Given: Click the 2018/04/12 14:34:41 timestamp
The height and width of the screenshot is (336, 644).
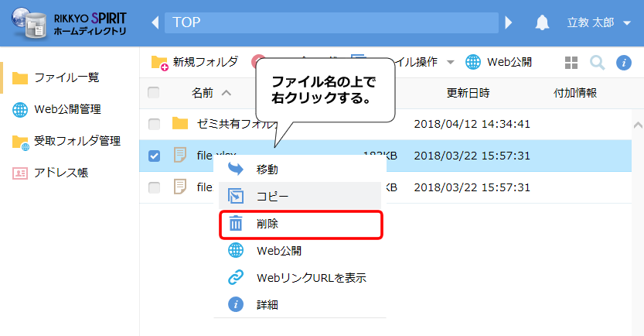Looking at the screenshot, I should pyautogui.click(x=472, y=124).
